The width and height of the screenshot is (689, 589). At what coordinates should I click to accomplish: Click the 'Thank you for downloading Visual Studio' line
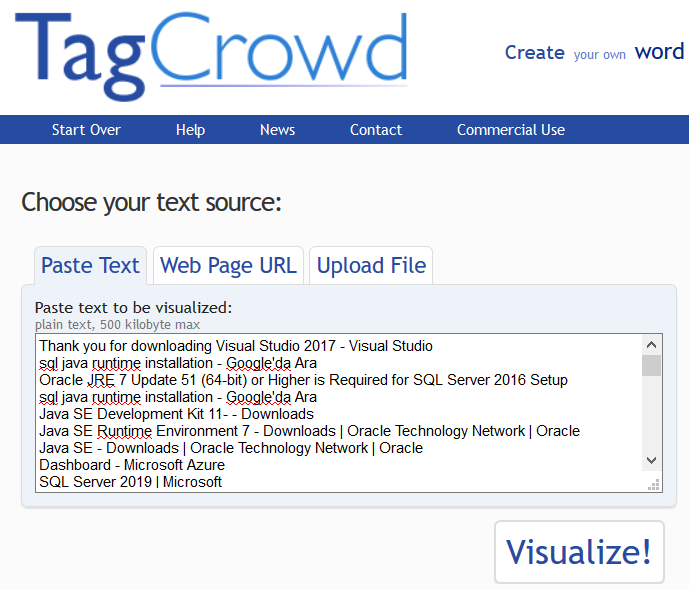[x=236, y=346]
